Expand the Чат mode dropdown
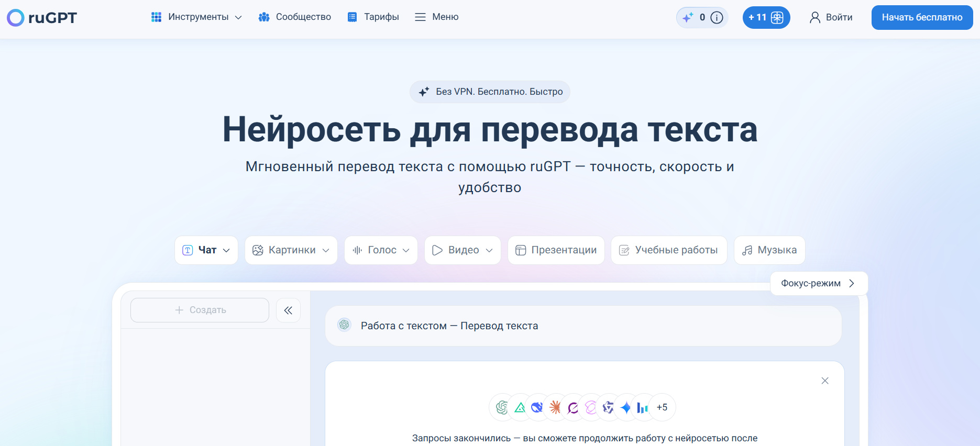Viewport: 980px width, 446px height. pos(206,250)
